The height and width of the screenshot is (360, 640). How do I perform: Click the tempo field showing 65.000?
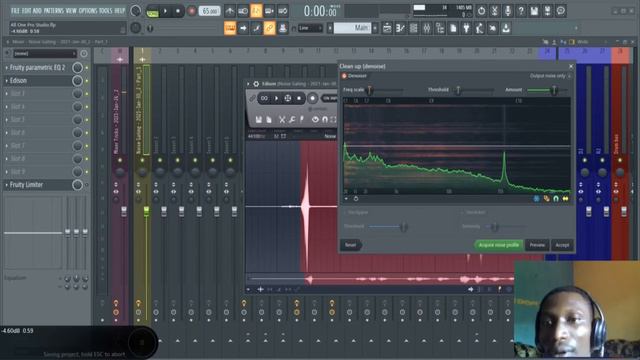[x=209, y=11]
